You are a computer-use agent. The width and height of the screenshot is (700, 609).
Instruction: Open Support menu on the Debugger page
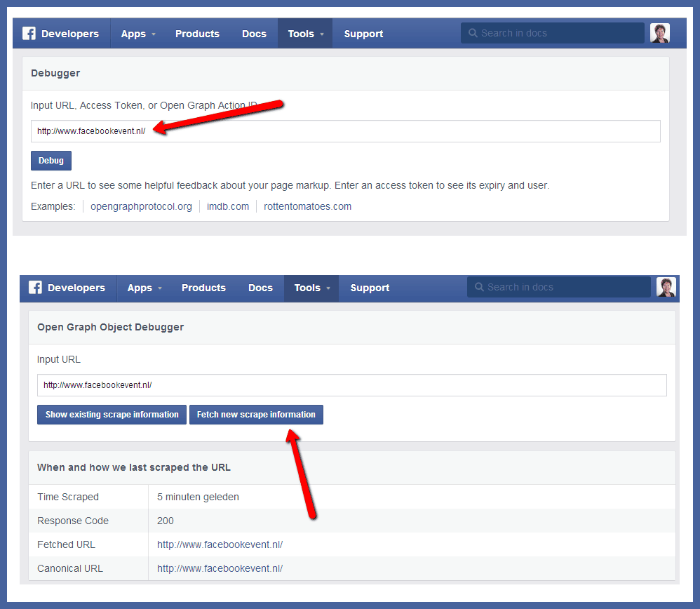[363, 34]
